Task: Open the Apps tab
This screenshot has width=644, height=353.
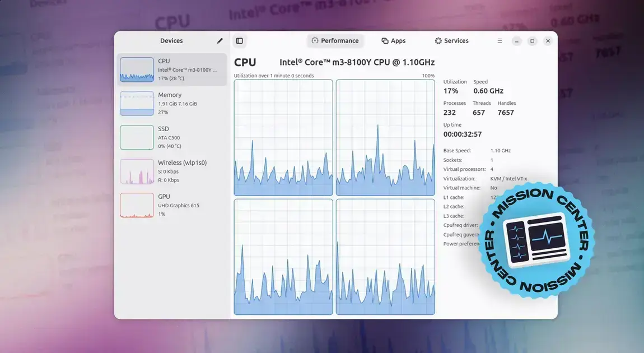Action: [394, 41]
